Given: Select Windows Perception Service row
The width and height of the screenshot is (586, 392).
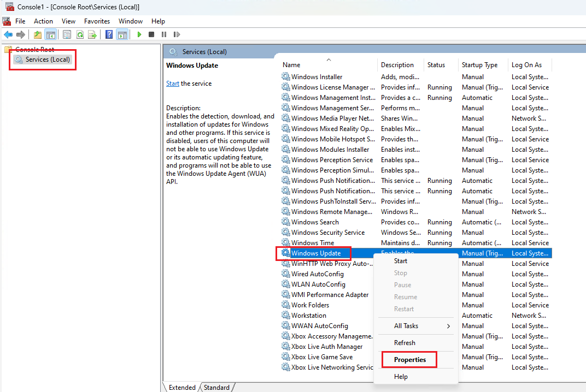Looking at the screenshot, I should tap(415, 160).
